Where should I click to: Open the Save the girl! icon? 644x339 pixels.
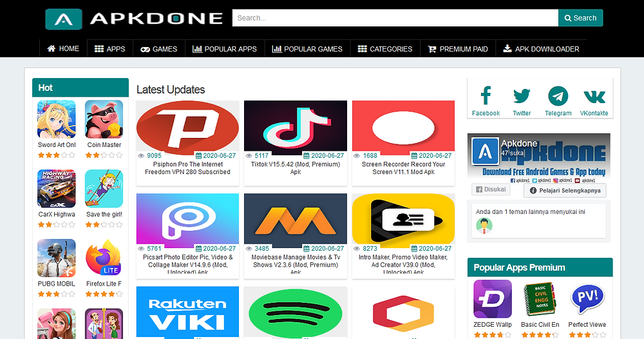pyautogui.click(x=104, y=189)
